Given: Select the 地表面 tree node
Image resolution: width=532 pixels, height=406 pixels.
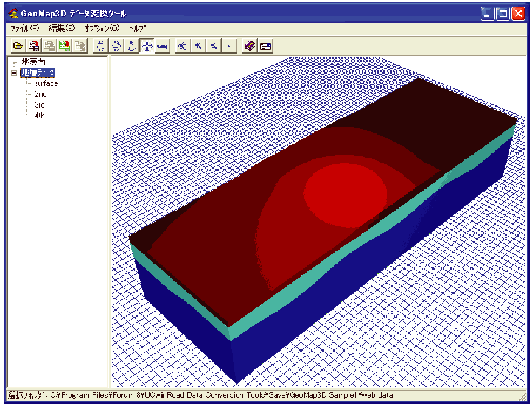Looking at the screenshot, I should point(33,61).
